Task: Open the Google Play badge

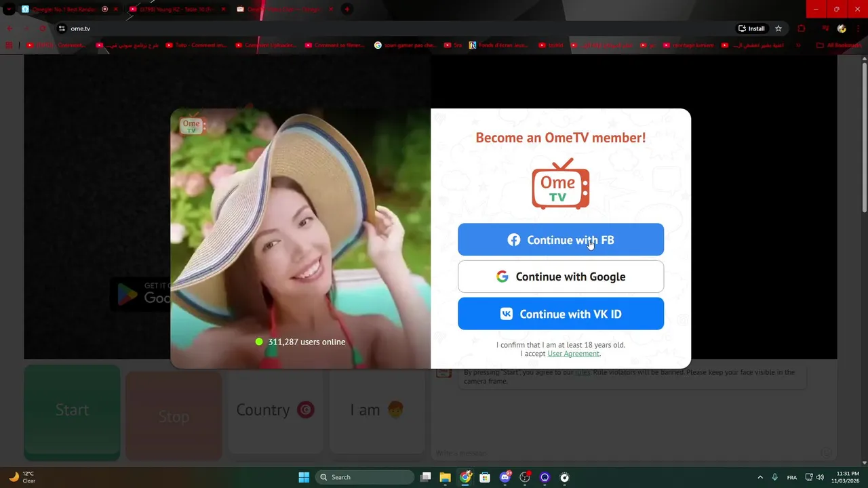Action: [x=141, y=293]
